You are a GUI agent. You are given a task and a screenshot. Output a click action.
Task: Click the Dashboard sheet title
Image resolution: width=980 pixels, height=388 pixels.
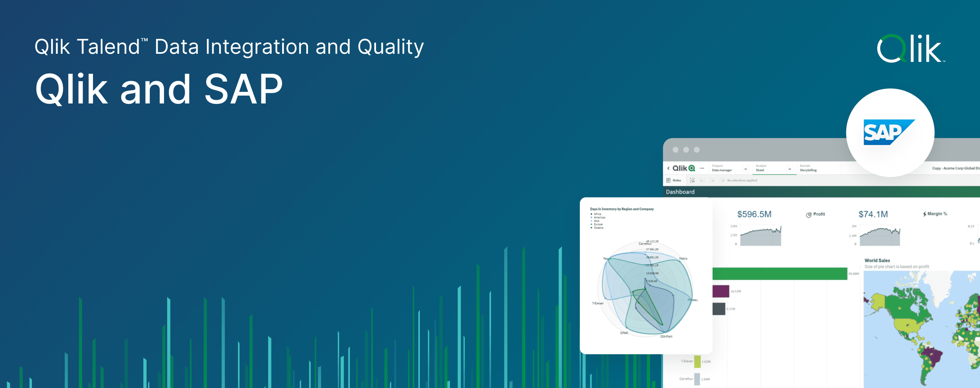pos(680,192)
